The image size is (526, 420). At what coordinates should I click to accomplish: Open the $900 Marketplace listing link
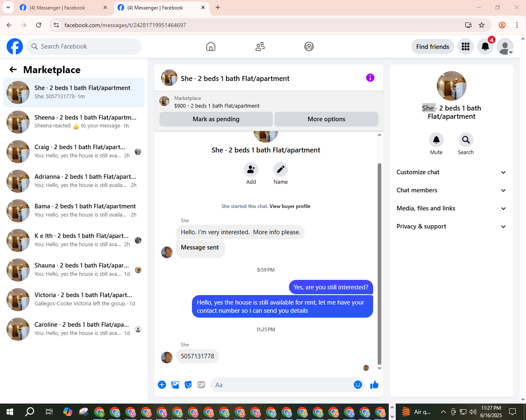tap(217, 106)
